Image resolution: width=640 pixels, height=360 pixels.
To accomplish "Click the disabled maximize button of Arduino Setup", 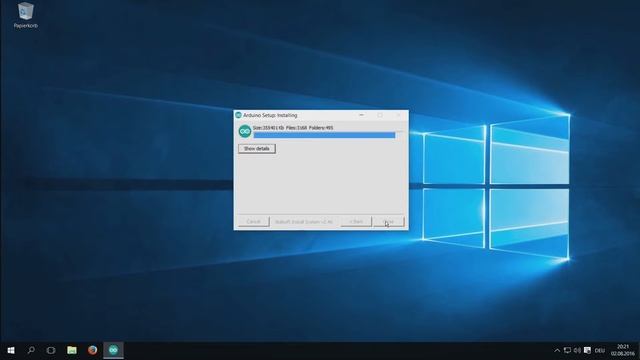I will pos(380,115).
